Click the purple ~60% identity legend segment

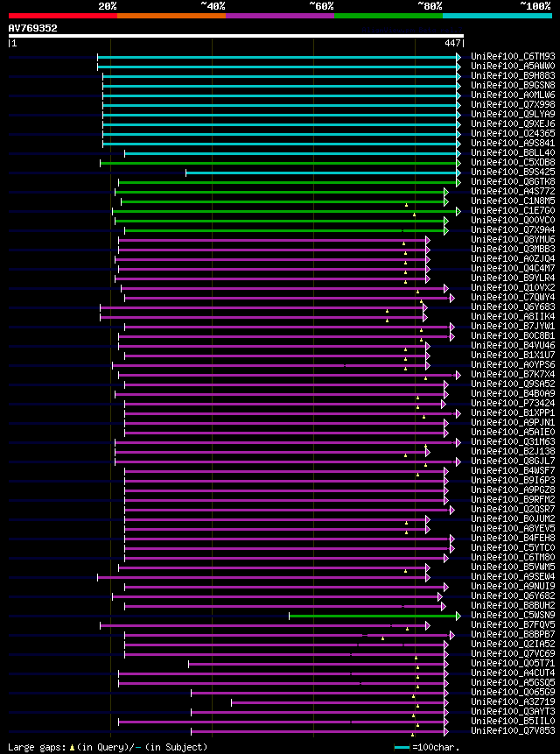click(280, 16)
